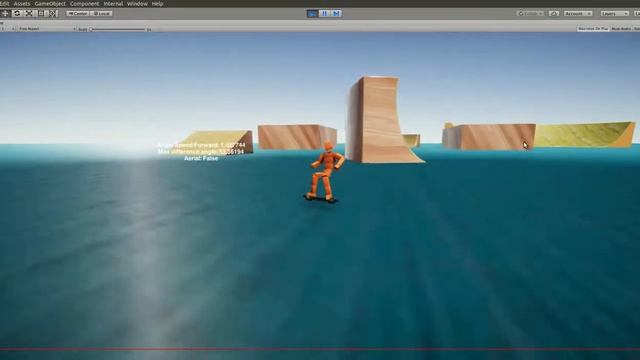Select the Rotate tool
640x360 pixels.
[17, 13]
